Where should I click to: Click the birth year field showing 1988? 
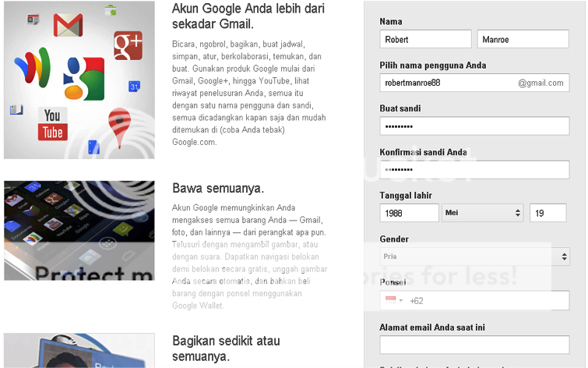[x=409, y=213]
